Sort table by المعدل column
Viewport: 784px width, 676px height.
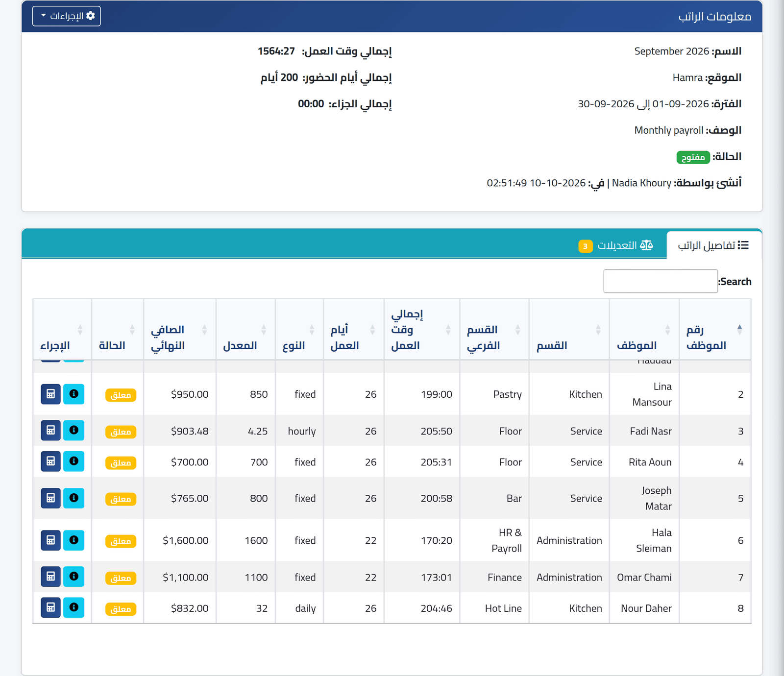click(245, 330)
